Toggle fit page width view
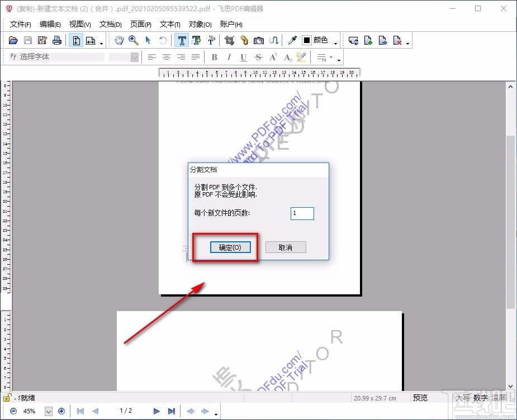 pos(91,41)
